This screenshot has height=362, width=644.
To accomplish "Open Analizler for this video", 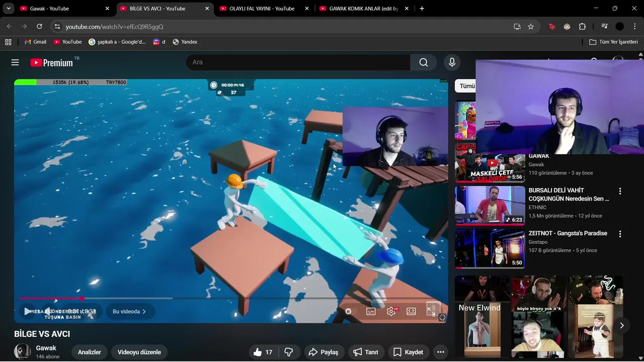I will [90, 352].
